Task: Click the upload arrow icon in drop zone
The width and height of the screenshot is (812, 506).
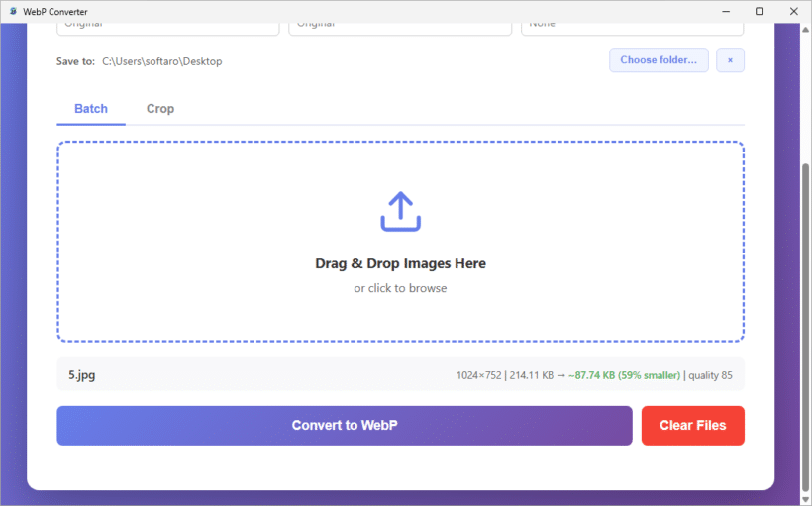Action: coord(400,211)
